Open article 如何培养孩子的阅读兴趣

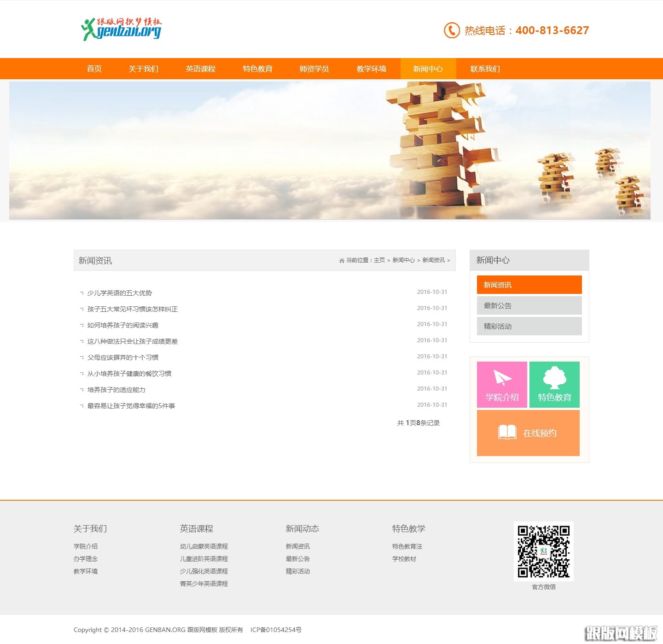(x=123, y=325)
